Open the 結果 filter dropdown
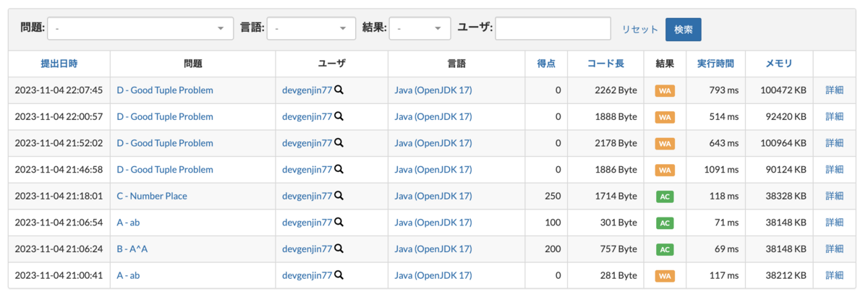868x302 pixels. coord(420,28)
